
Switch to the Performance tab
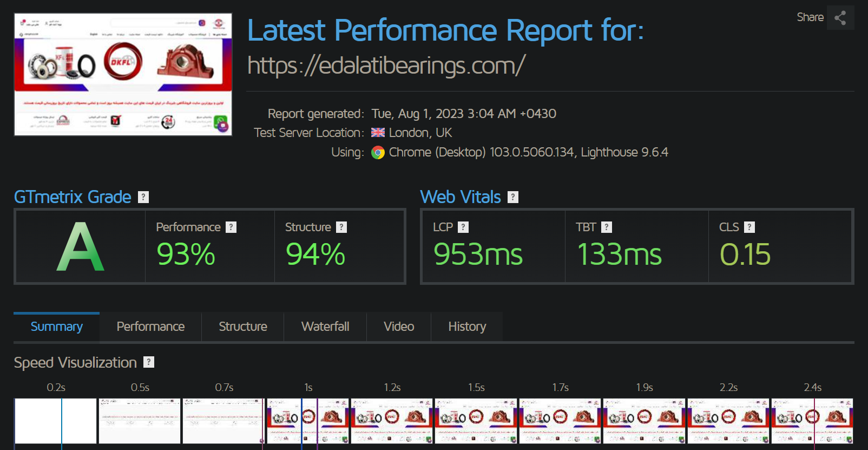click(150, 327)
